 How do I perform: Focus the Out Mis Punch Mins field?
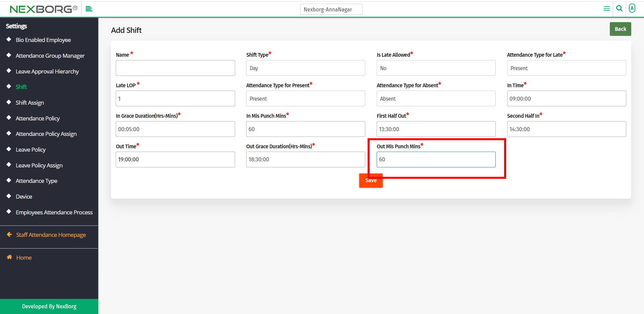coord(436,159)
